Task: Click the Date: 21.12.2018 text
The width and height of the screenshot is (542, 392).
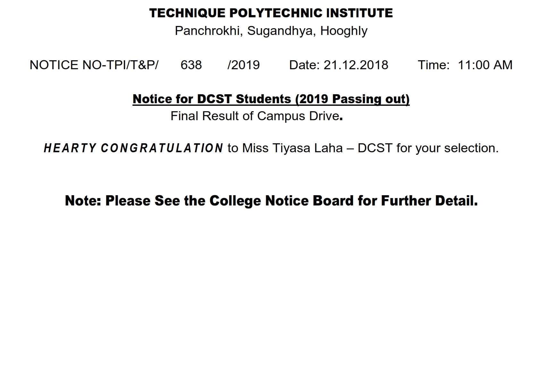Action: 339,65
